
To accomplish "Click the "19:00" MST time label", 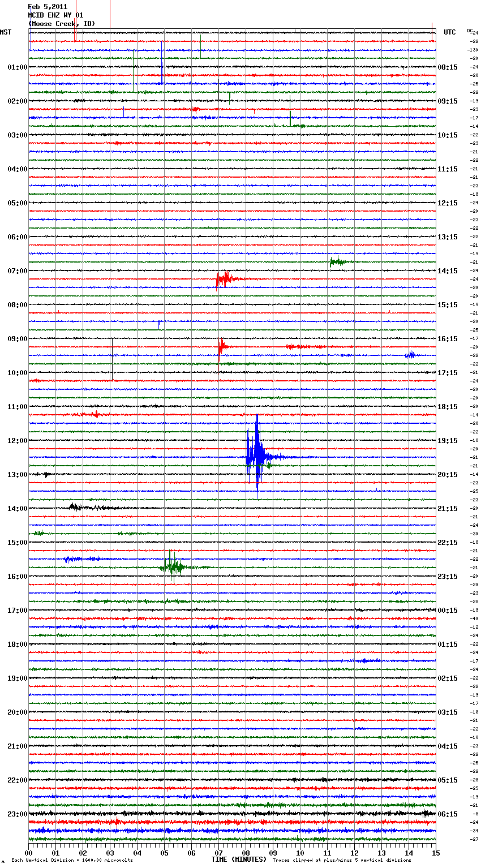I will click(x=18, y=678).
